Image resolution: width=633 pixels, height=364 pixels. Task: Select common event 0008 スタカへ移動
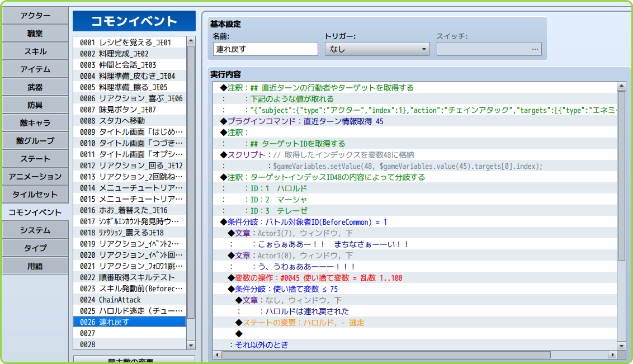pyautogui.click(x=130, y=121)
